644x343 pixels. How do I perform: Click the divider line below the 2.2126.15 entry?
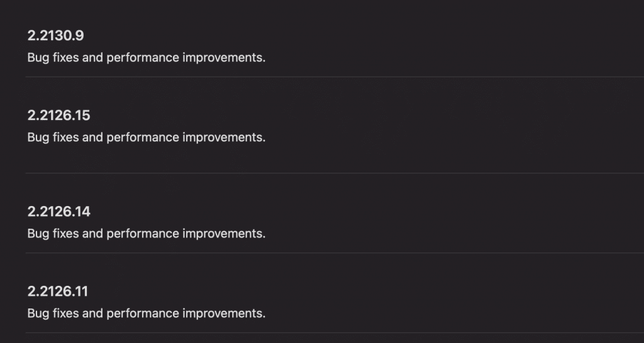click(x=335, y=173)
